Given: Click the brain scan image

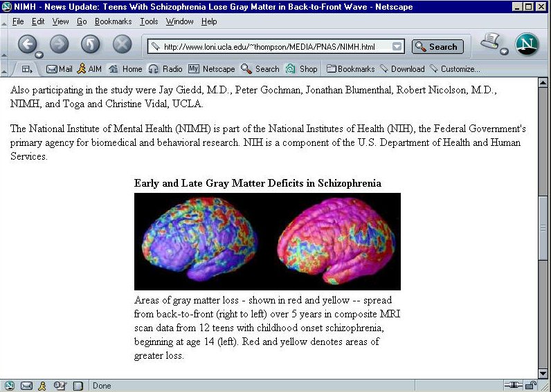Looking at the screenshot, I should [267, 241].
